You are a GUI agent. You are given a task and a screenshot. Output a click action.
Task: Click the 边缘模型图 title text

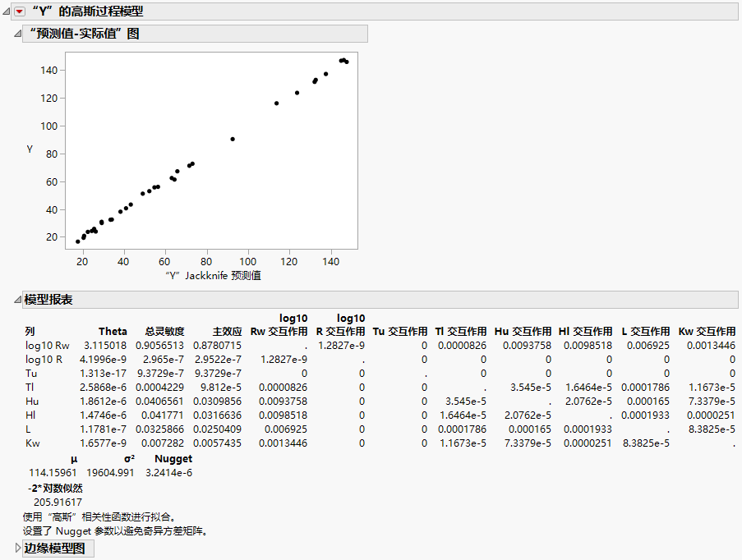[54, 548]
